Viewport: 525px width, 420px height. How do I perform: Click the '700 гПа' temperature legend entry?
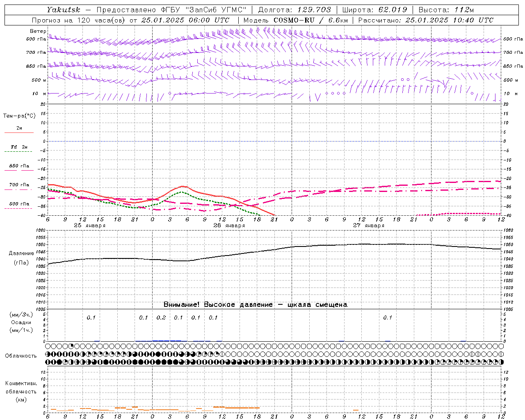[19, 185]
